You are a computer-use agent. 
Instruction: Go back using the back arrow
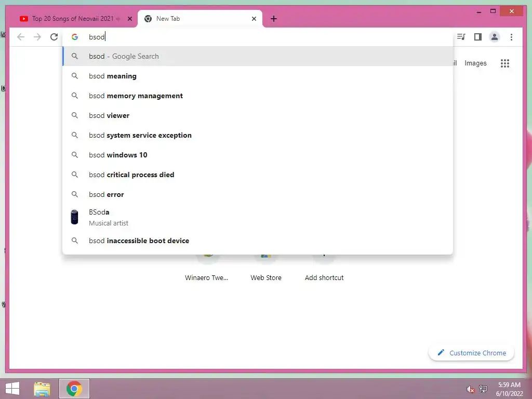(21, 37)
